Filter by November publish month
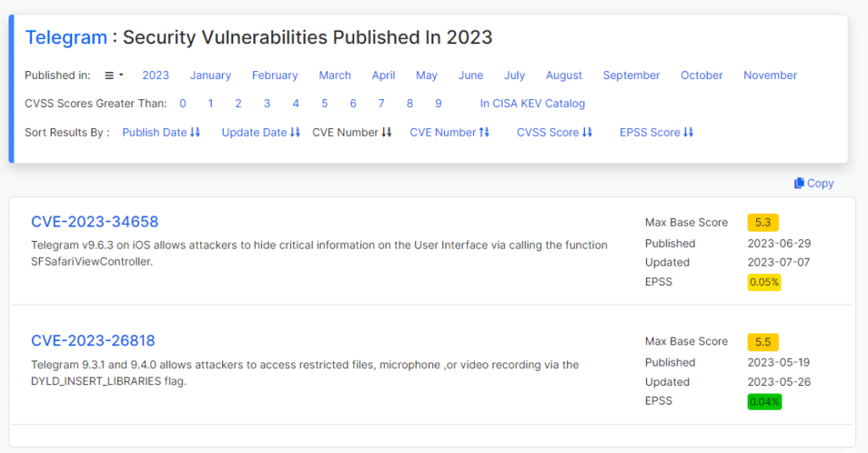Image resolution: width=868 pixels, height=453 pixels. pos(770,75)
